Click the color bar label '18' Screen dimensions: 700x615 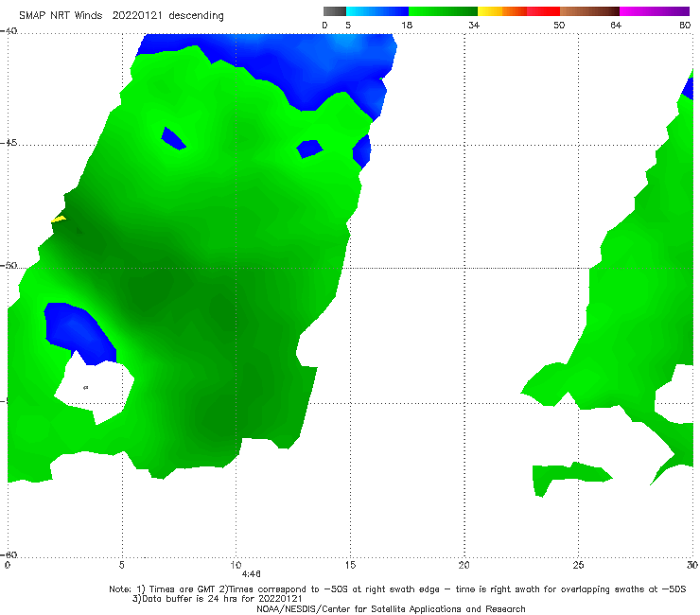[407, 25]
